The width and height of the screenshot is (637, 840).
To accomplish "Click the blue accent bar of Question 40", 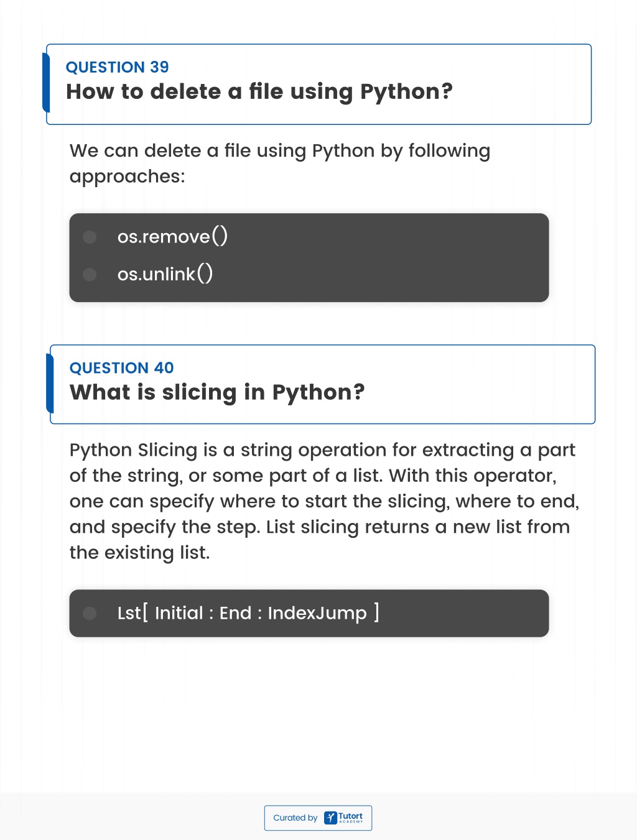I will coord(50,383).
